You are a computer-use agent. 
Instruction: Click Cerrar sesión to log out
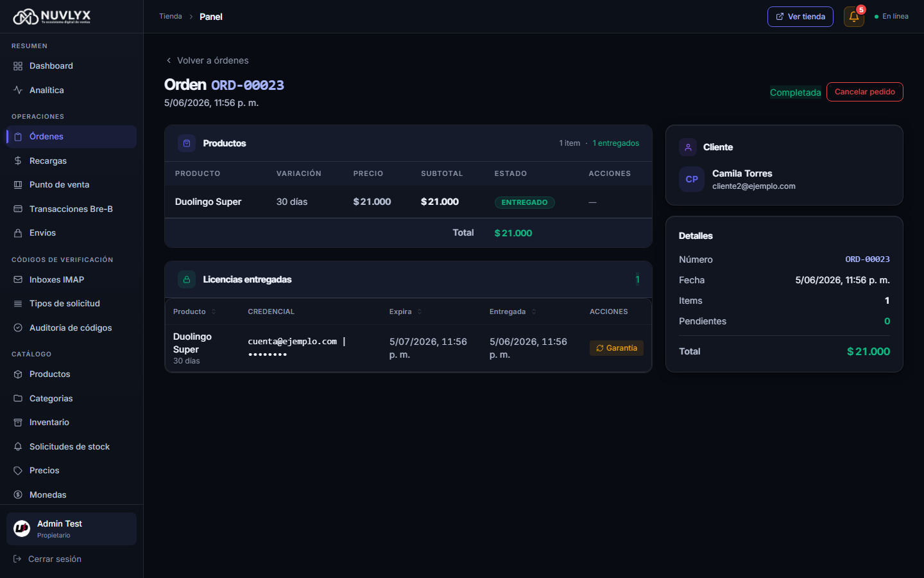point(47,559)
